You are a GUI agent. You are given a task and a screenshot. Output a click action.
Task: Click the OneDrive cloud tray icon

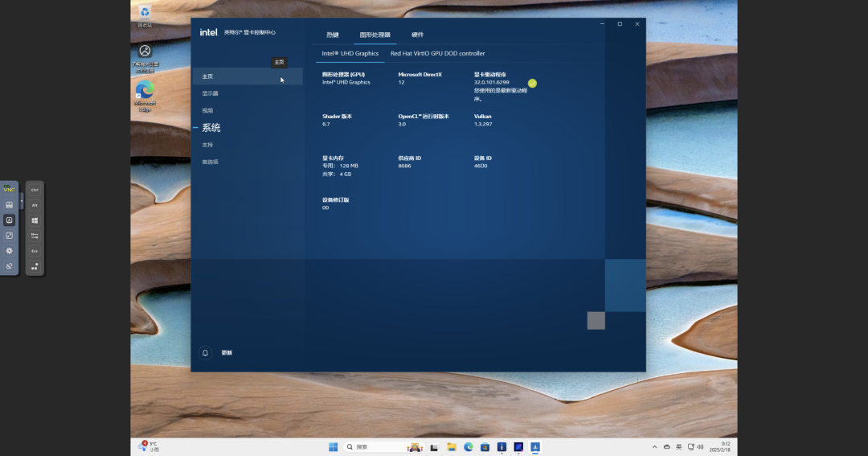(x=666, y=447)
